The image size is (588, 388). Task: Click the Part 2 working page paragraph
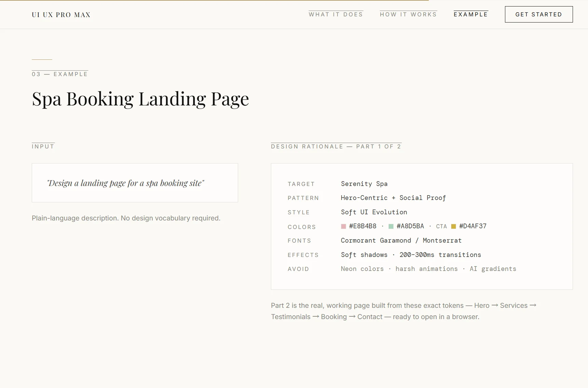coord(404,311)
